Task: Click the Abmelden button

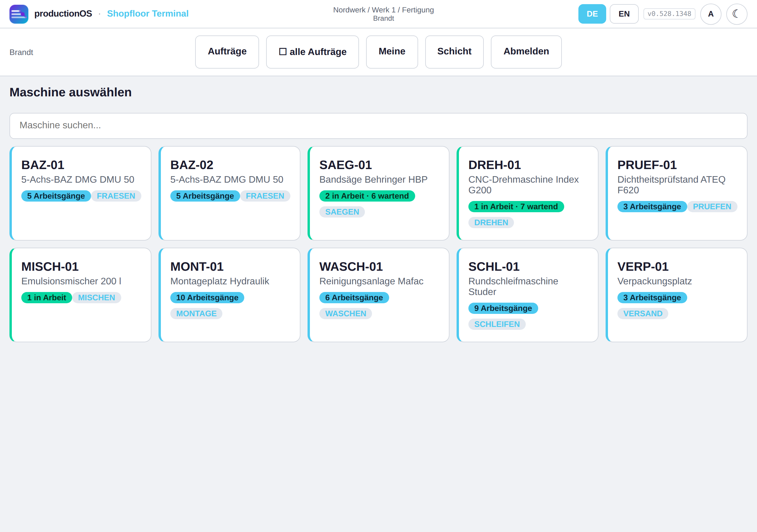Action: (x=526, y=52)
